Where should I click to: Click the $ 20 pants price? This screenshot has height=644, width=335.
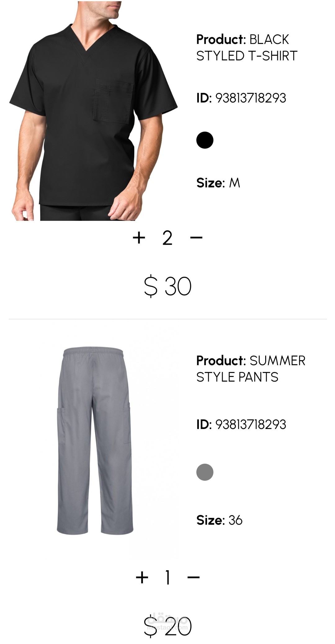coord(167,626)
